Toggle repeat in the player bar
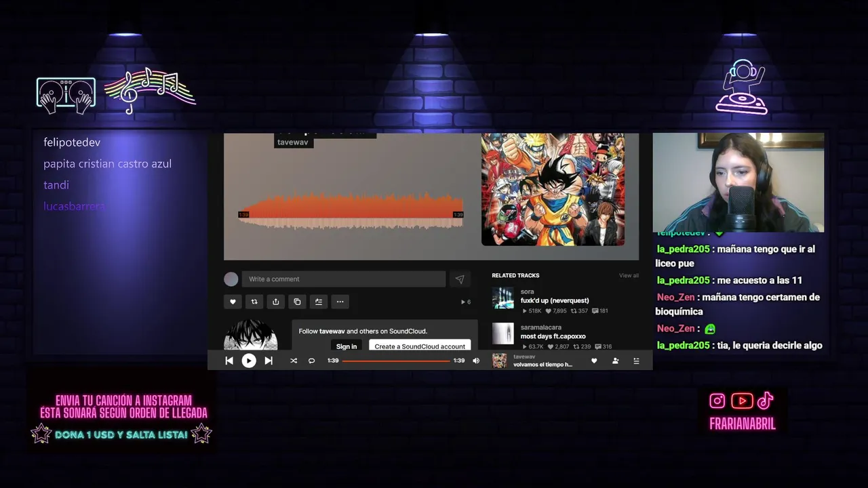 311,361
